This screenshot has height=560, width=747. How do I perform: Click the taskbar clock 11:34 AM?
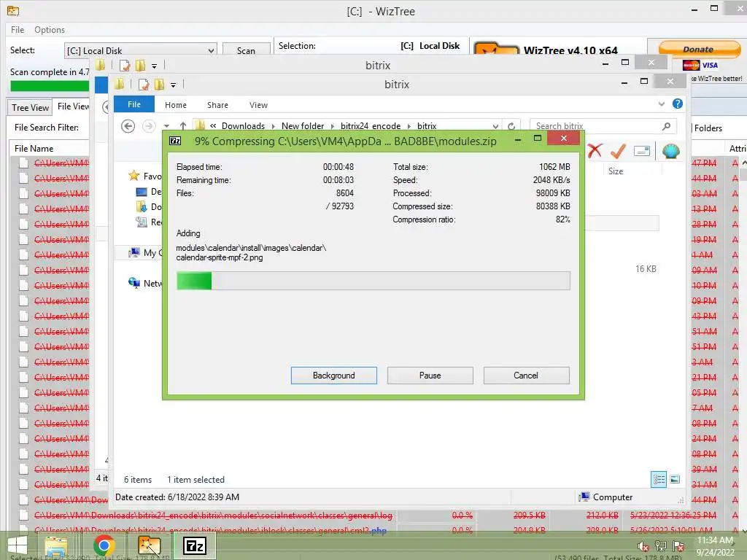tap(715, 540)
